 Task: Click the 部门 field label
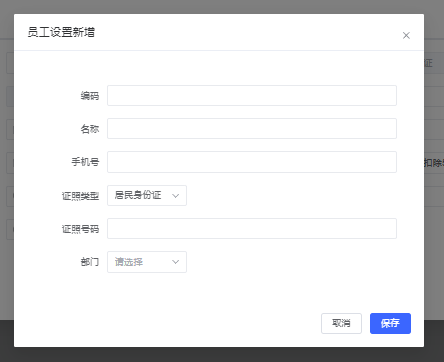click(90, 262)
